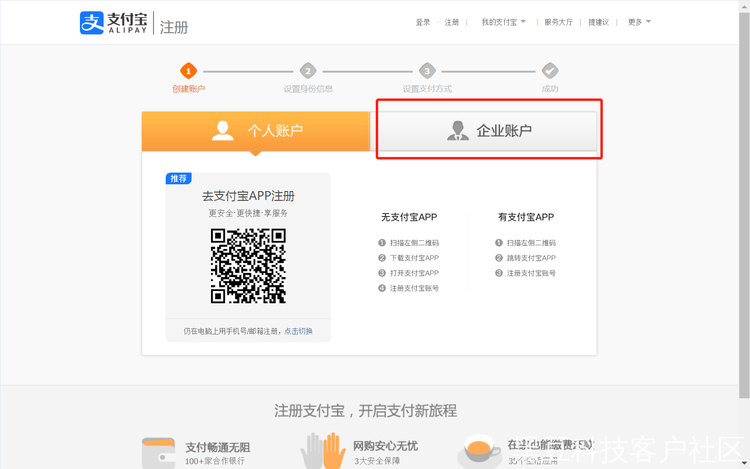Screen dimensions: 750x469
Task: Click the text 3大安全保障
Action: [377, 461]
